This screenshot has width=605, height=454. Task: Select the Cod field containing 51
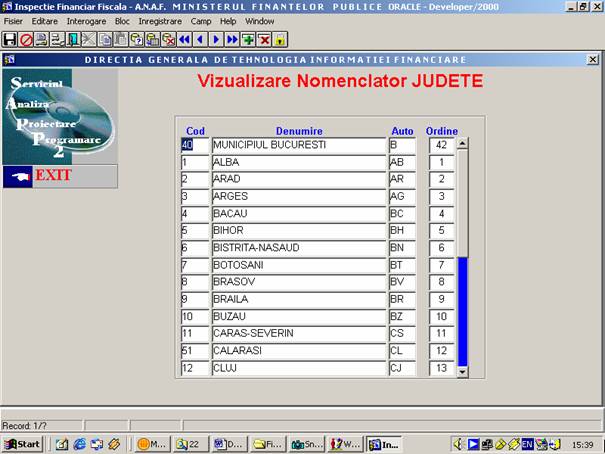pyautogui.click(x=194, y=350)
